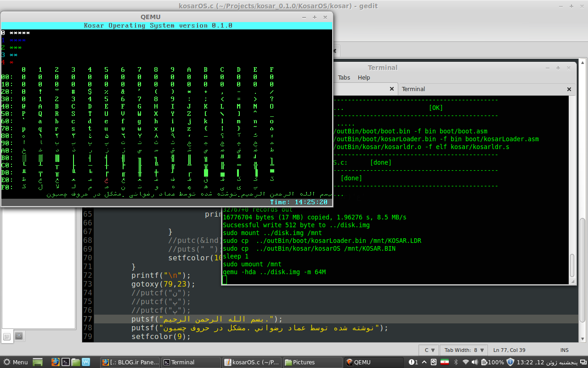Open the Tab Width dropdown
588x368 pixels.
pos(464,350)
